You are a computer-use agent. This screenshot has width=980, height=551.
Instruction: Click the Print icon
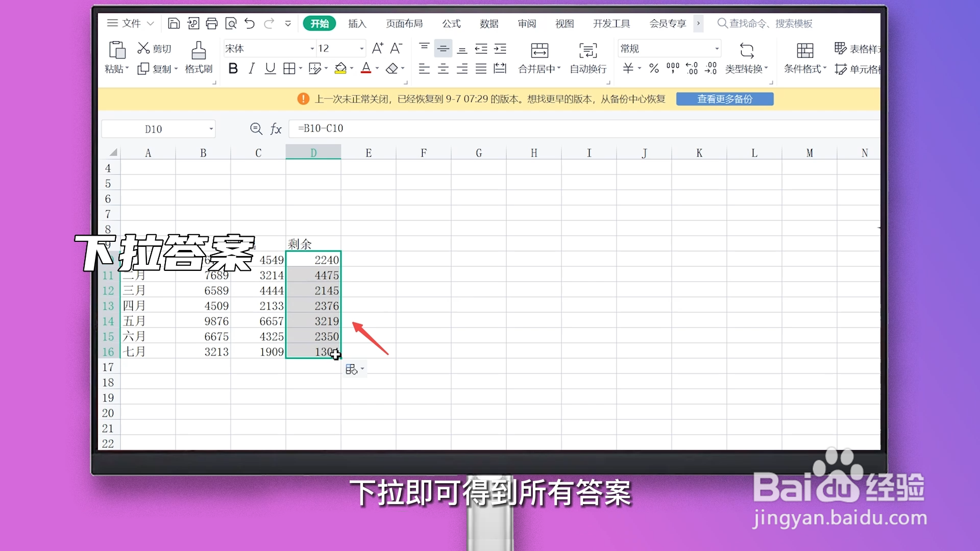coord(212,23)
